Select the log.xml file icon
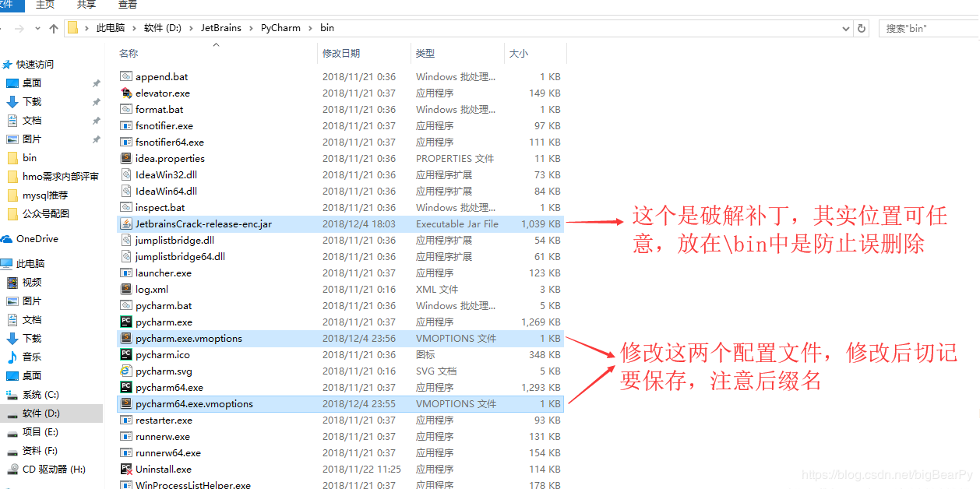This screenshot has height=489, width=980. [x=126, y=289]
